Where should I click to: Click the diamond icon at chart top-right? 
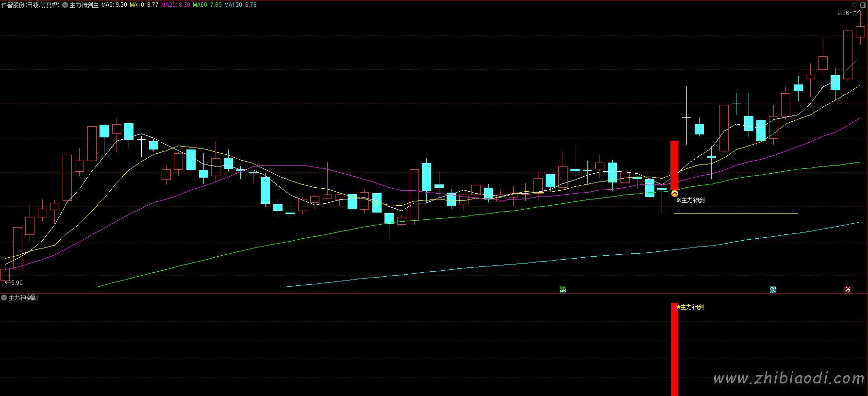[854, 5]
